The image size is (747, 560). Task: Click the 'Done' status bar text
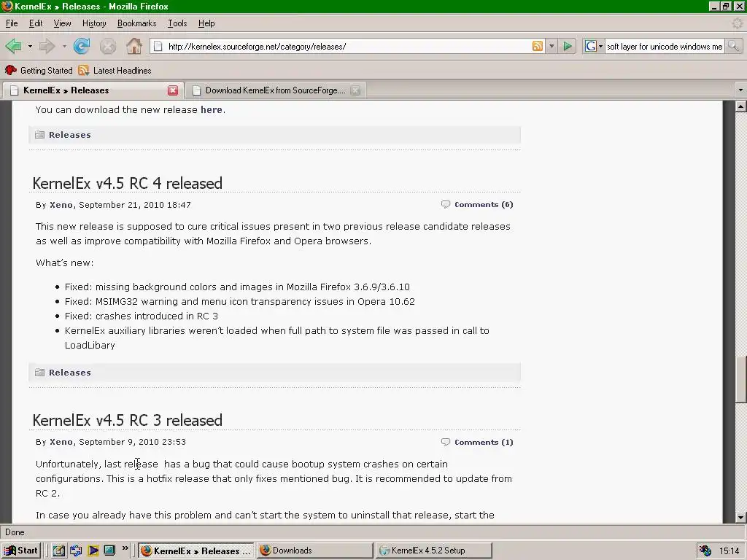[15, 532]
